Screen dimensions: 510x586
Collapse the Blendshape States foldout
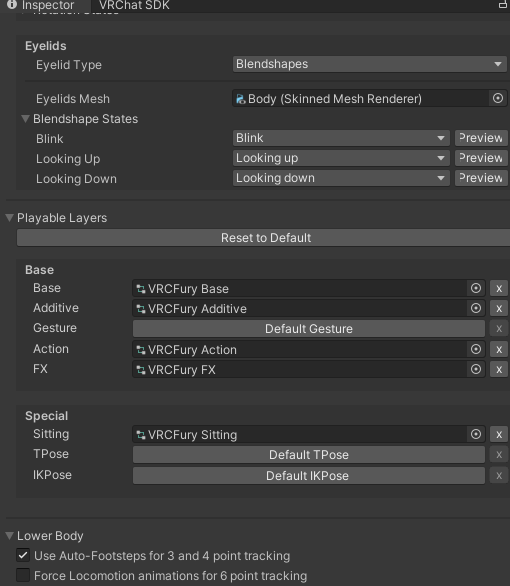[x=25, y=119]
